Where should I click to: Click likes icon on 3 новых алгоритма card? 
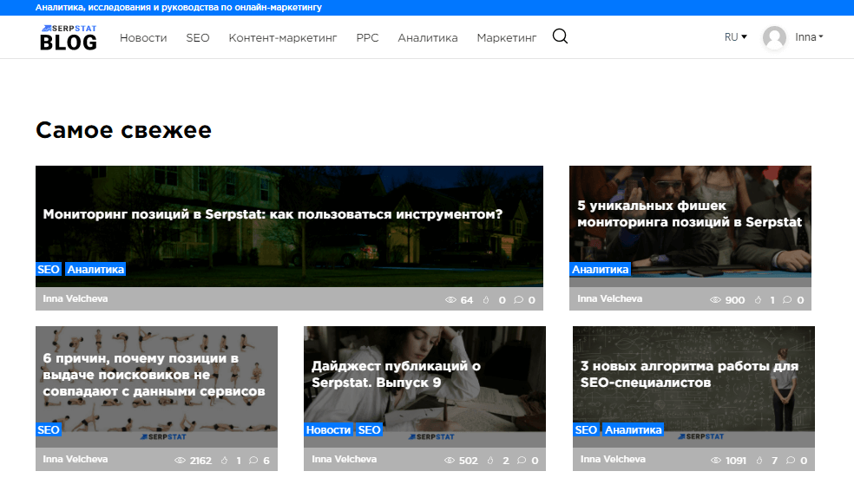point(759,461)
